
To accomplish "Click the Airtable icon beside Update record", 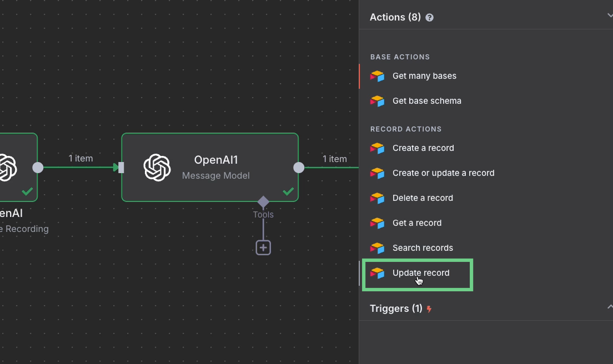I will [377, 273].
